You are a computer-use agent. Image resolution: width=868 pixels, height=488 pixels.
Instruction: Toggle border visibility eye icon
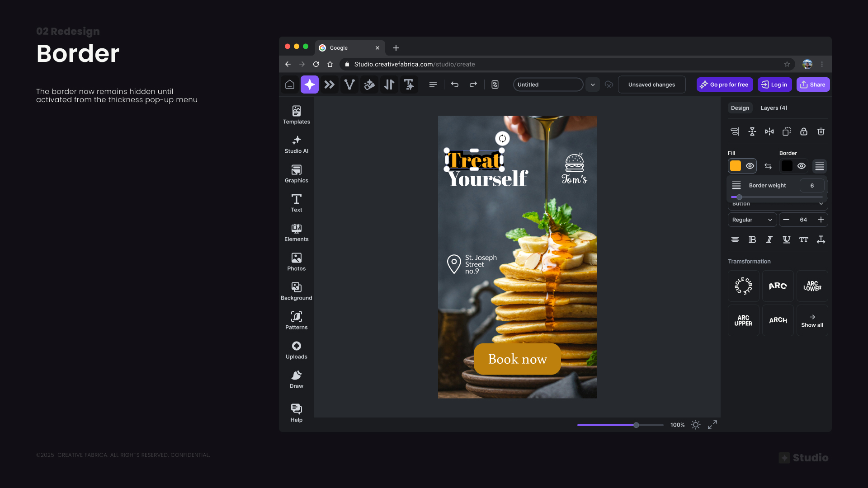click(x=801, y=166)
